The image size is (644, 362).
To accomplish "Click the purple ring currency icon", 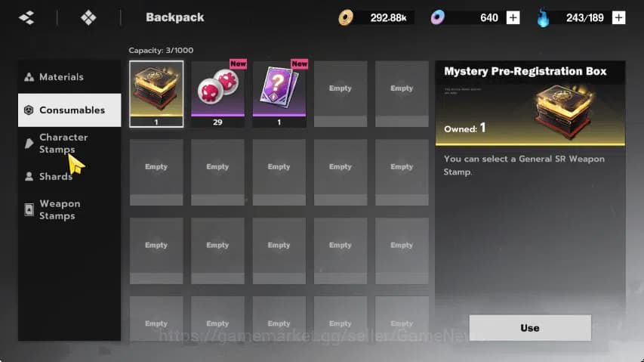I will pos(437,17).
